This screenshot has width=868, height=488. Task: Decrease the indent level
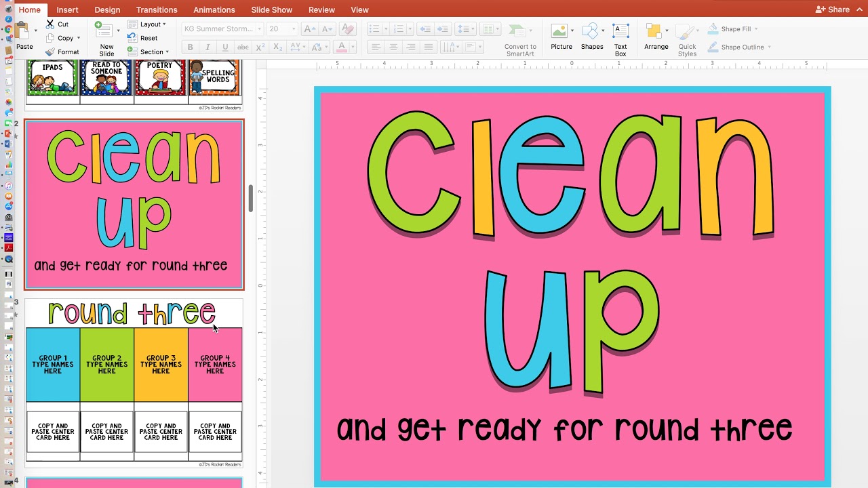(425, 29)
